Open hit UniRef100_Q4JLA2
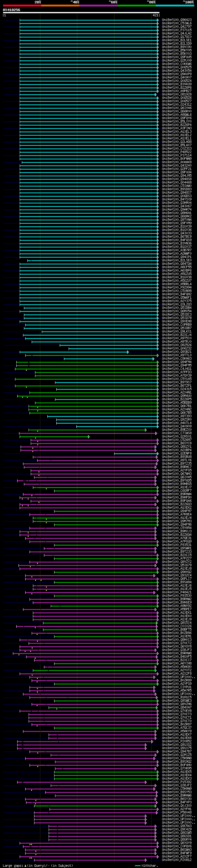The height and width of the screenshot is (868, 197). pyautogui.click(x=177, y=33)
